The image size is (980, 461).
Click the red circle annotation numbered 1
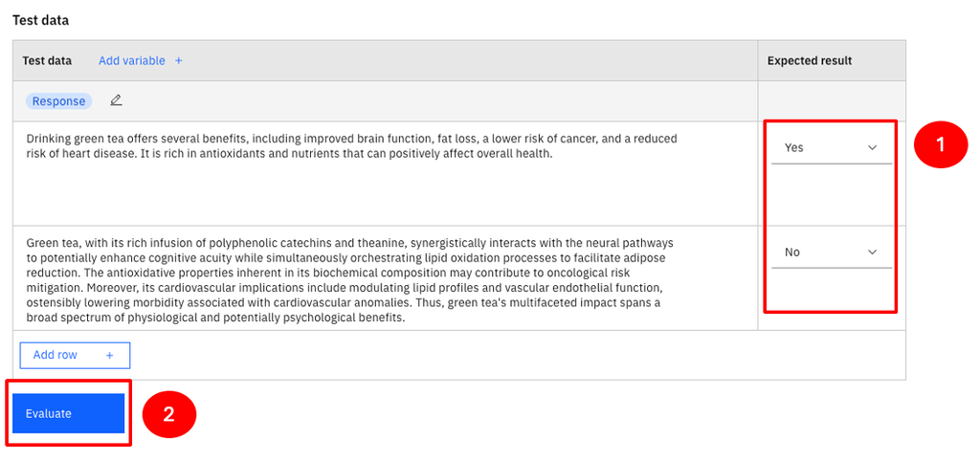tap(940, 145)
